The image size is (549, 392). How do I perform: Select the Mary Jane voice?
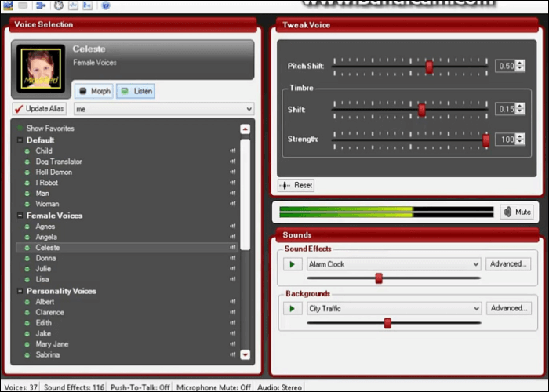pyautogui.click(x=127, y=344)
